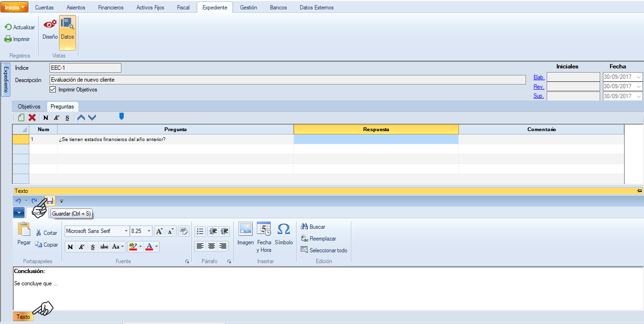Toggle the Imprimir Objetivos checkbox
The height and width of the screenshot is (324, 644).
tap(53, 90)
